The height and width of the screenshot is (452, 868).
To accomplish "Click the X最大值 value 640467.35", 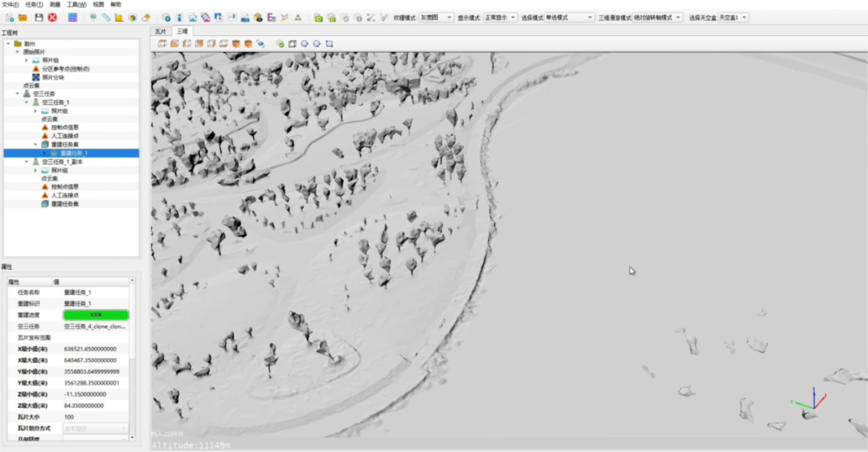I will pos(90,360).
